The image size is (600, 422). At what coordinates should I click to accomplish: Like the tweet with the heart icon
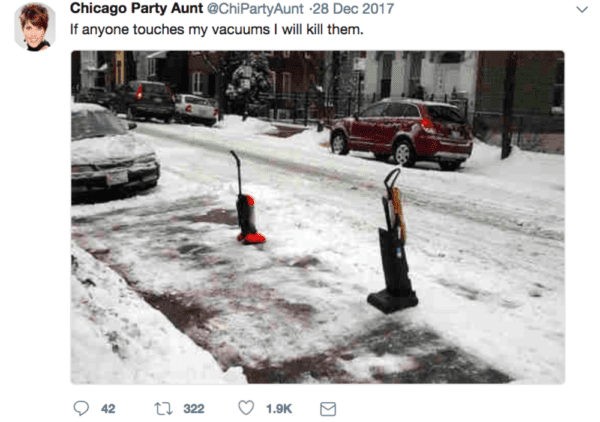[x=246, y=408]
